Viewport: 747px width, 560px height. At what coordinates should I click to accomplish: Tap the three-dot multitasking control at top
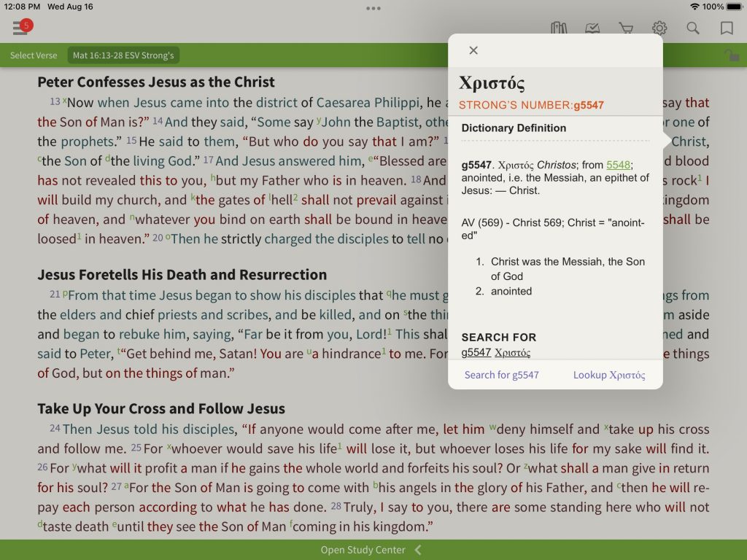(x=373, y=8)
